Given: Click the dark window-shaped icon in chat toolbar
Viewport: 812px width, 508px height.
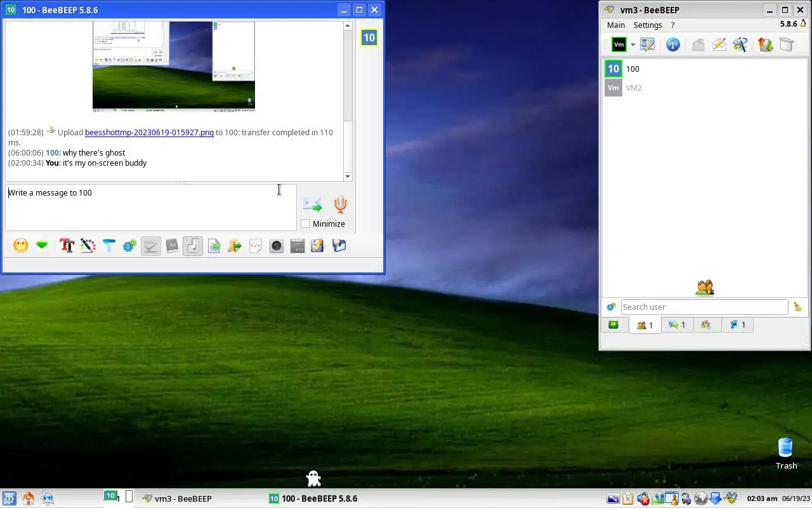Looking at the screenshot, I should [x=298, y=246].
